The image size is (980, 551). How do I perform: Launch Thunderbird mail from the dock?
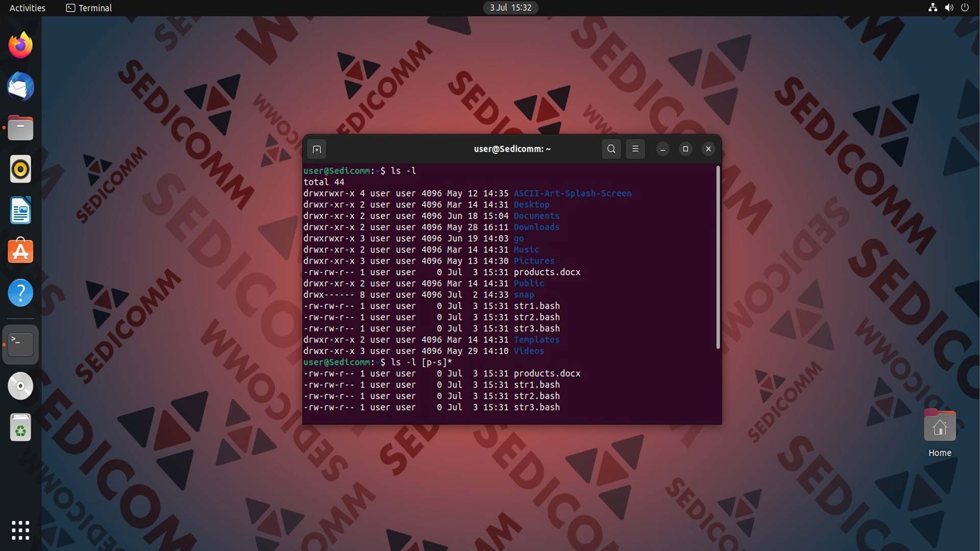pos(20,86)
